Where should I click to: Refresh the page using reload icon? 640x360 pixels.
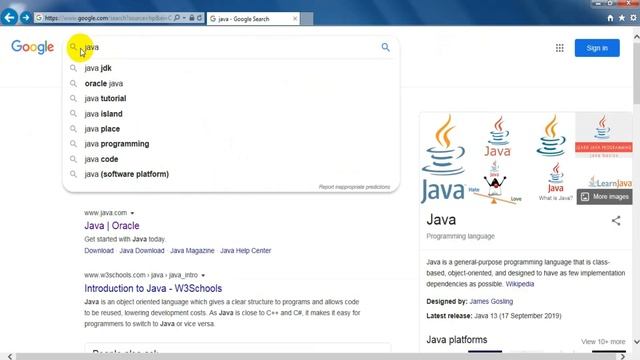click(200, 18)
